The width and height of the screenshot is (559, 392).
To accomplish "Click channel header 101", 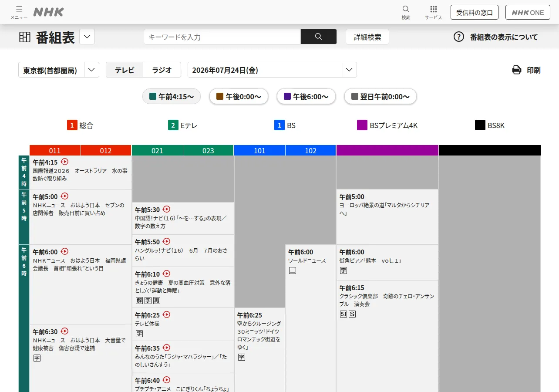I will point(259,150).
